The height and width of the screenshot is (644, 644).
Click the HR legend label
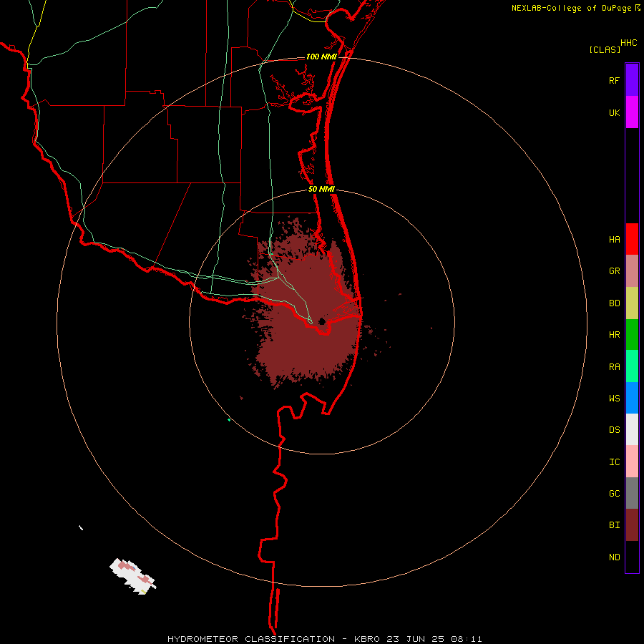[614, 335]
